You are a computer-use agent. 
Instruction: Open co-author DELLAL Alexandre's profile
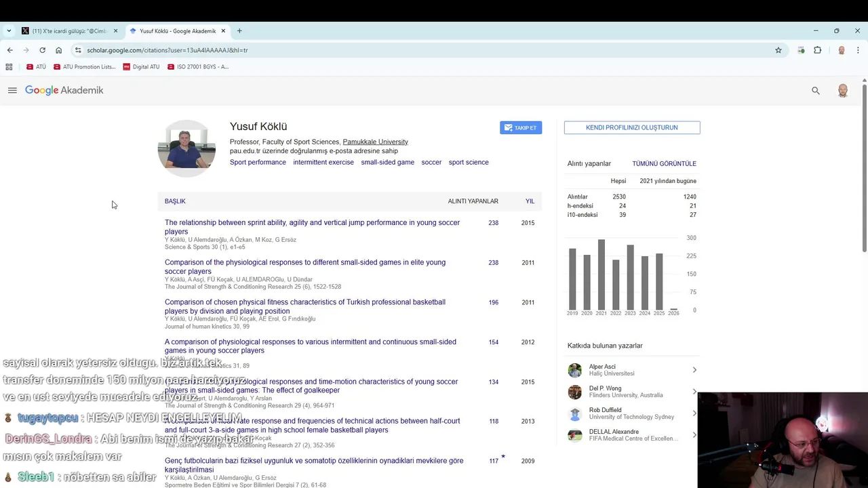614,432
